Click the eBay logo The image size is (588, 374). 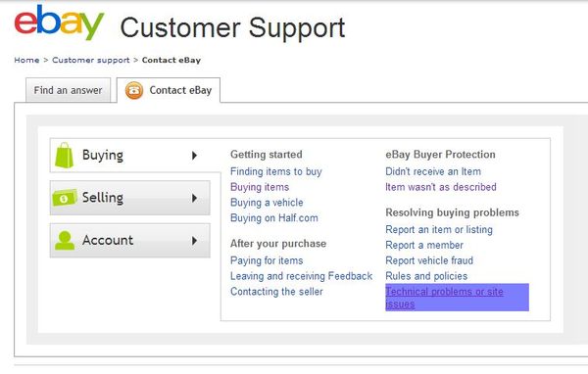click(59, 23)
